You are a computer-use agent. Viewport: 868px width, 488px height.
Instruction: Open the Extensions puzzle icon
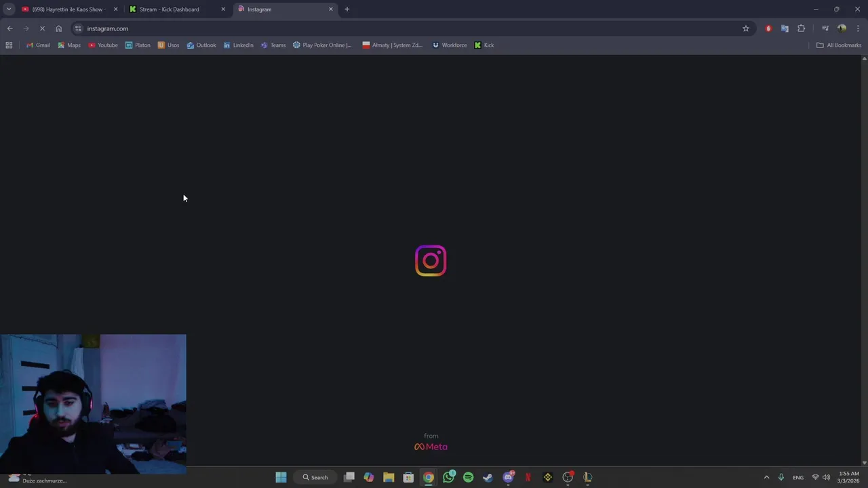[802, 28]
